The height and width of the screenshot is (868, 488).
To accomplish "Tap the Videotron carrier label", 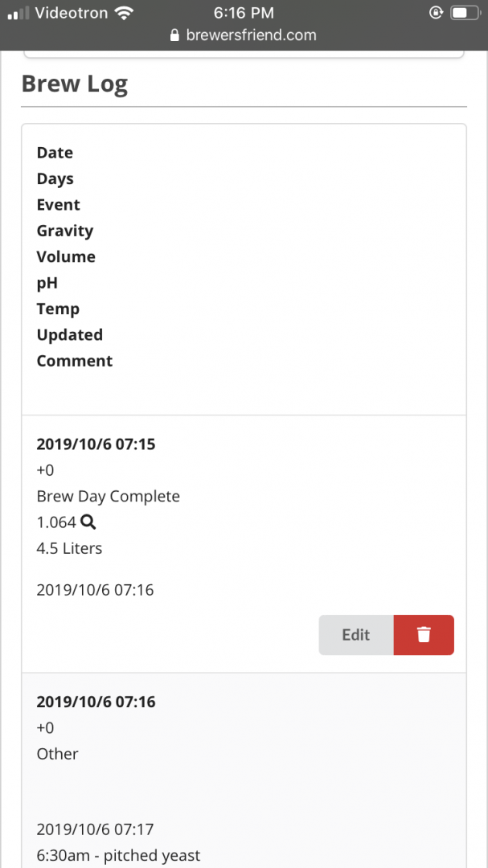I will tap(72, 13).
